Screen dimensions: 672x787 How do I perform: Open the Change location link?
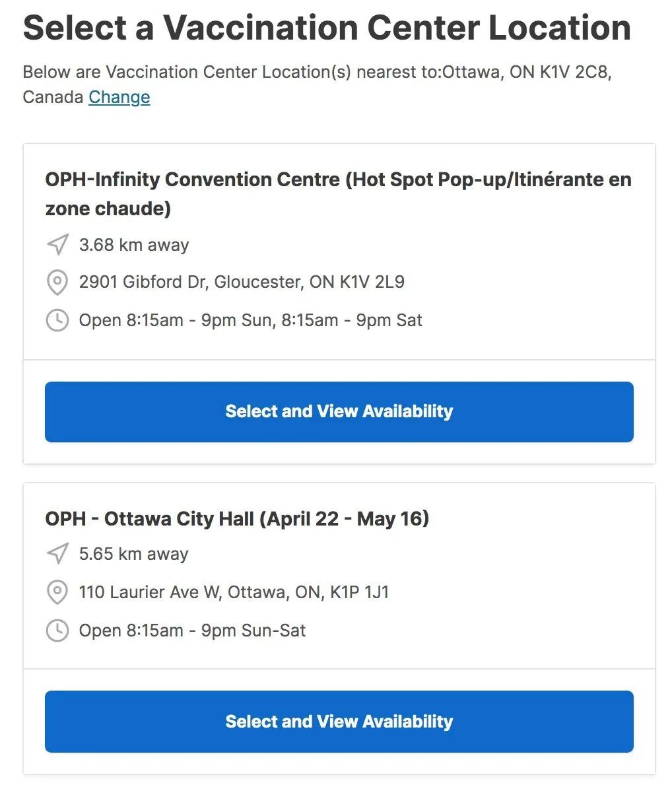point(119,97)
